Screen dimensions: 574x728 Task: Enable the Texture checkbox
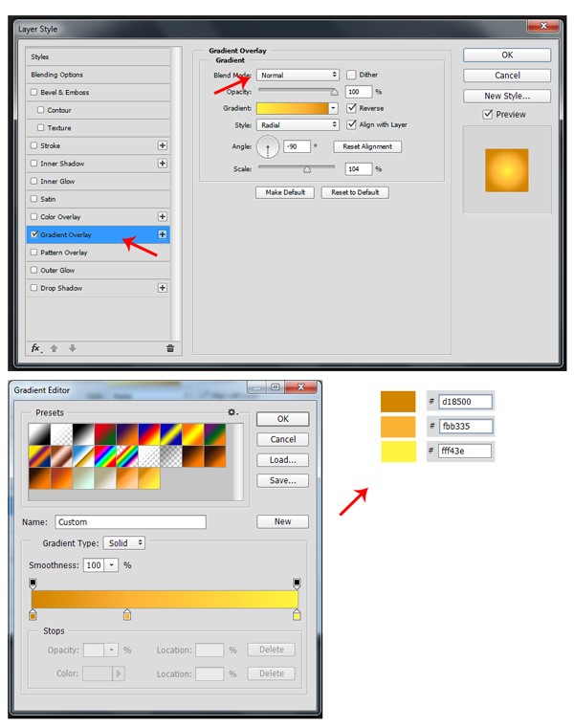click(x=41, y=127)
